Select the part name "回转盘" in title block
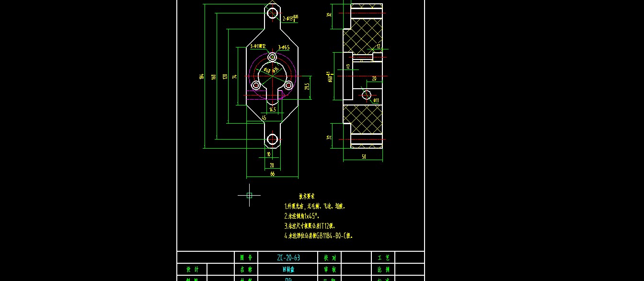Image resolution: width=644 pixels, height=281 pixels. [x=288, y=269]
